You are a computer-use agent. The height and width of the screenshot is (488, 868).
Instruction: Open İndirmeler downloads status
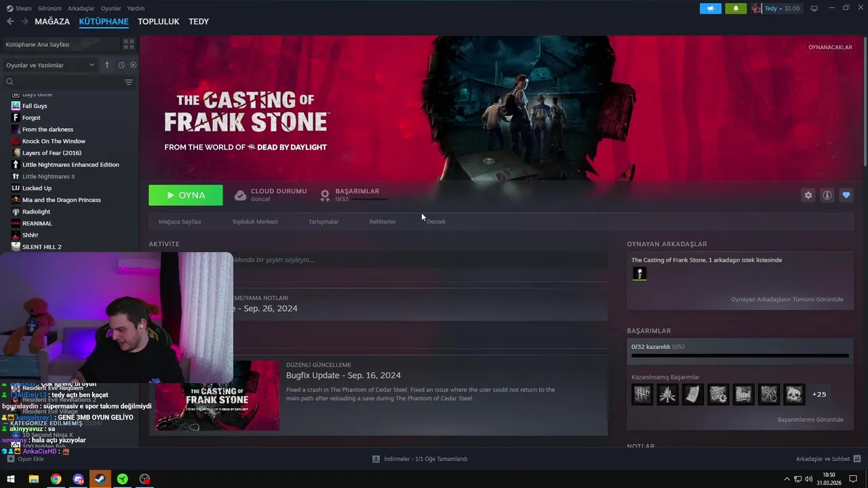click(x=420, y=459)
